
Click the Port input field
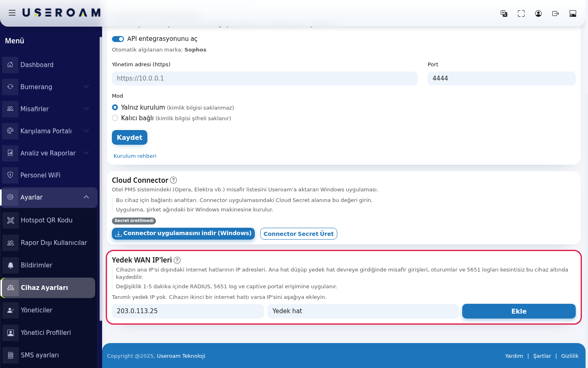(x=501, y=79)
